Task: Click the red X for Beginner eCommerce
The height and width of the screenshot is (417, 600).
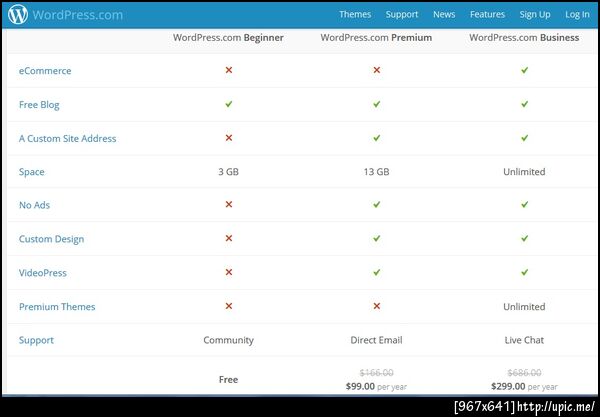Action: tap(229, 70)
